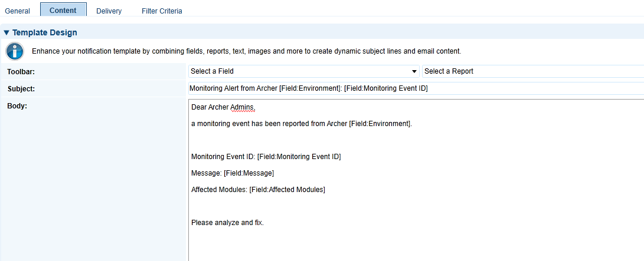Open the Select a Report combo box

click(x=532, y=71)
